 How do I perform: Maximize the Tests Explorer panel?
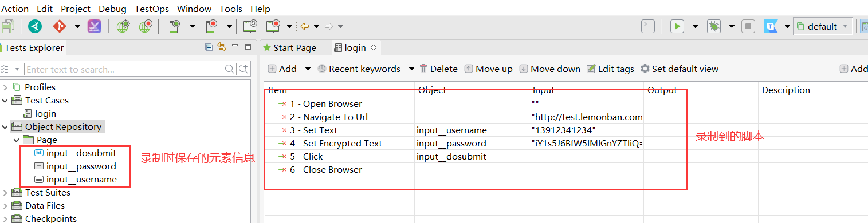pos(248,47)
